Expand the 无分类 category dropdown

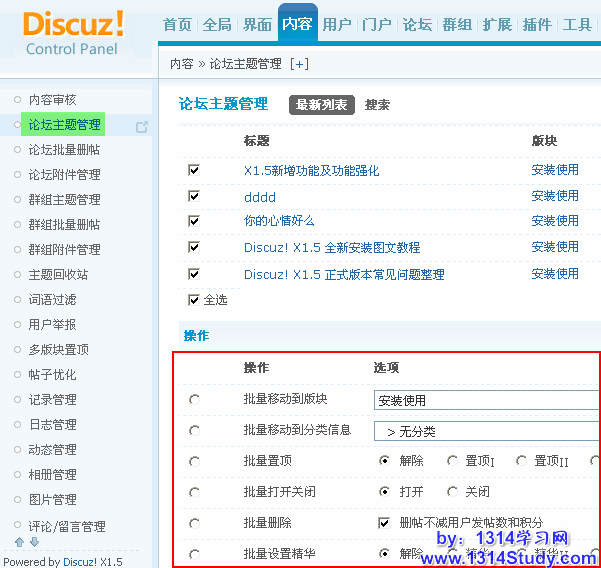coord(486,432)
